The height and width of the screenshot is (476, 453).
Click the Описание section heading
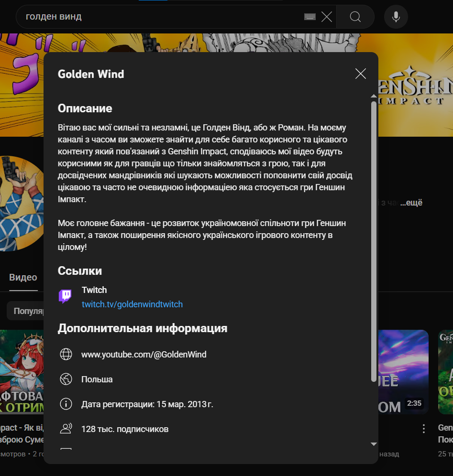[x=85, y=108]
